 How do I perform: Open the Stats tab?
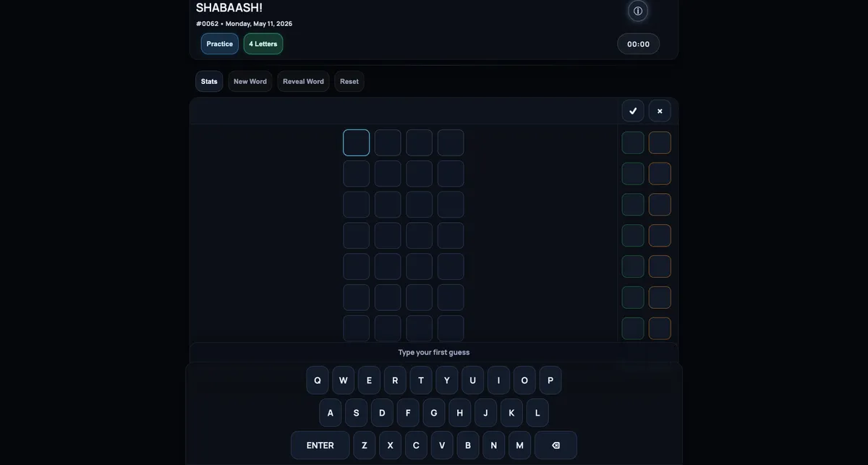coord(209,81)
